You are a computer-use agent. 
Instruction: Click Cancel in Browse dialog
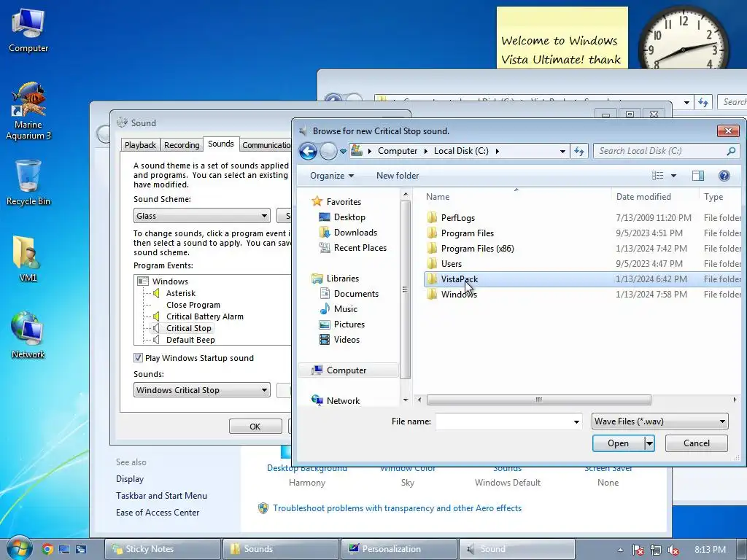[x=696, y=443]
